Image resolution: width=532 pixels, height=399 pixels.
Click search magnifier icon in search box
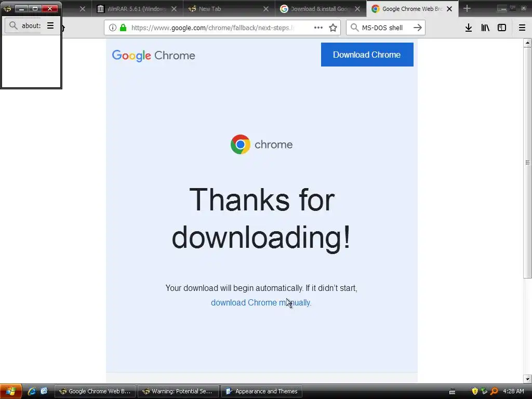tap(354, 28)
